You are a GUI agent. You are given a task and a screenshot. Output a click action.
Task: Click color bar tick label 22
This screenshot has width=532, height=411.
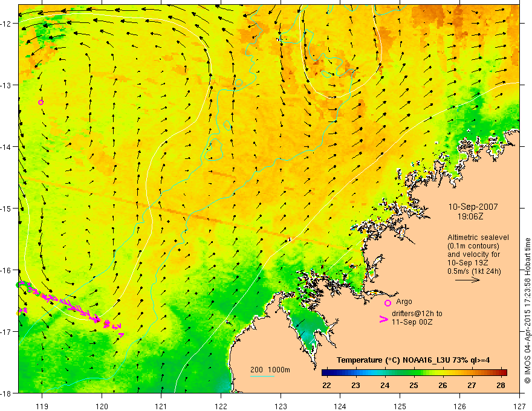click(x=326, y=385)
